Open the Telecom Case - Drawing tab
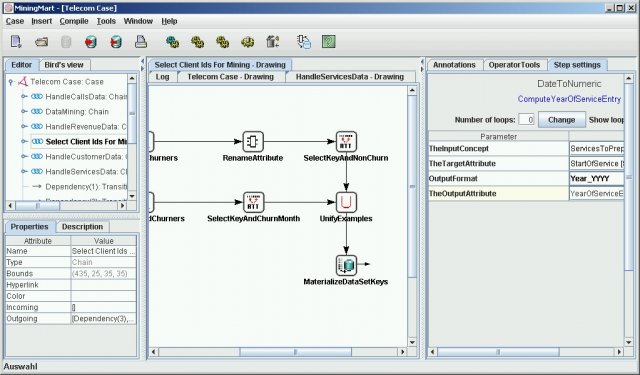 tap(231, 77)
